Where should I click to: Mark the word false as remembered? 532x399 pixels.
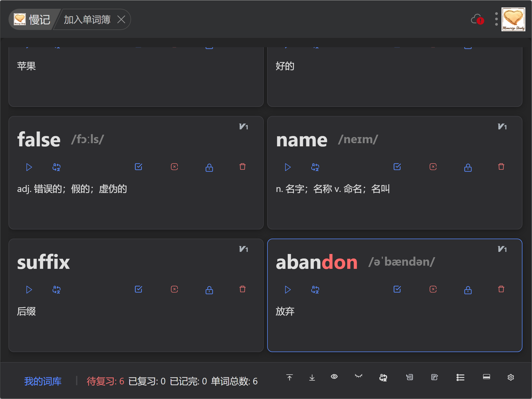pos(139,167)
